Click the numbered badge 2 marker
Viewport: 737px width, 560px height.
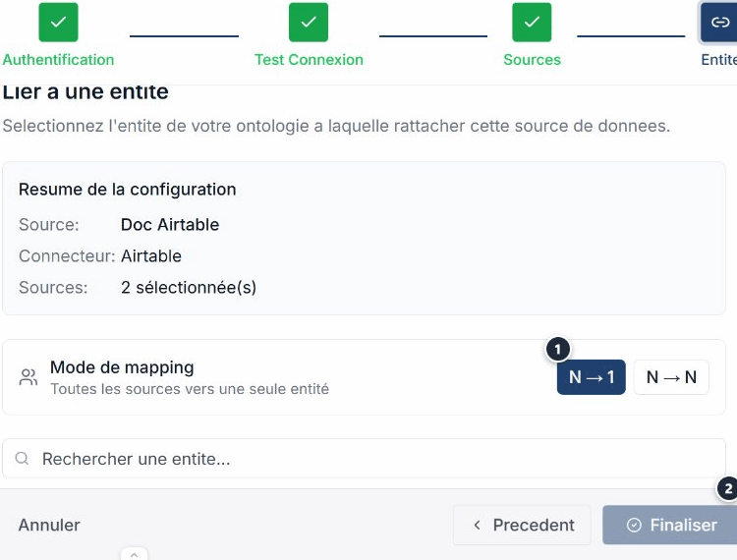pyautogui.click(x=727, y=488)
